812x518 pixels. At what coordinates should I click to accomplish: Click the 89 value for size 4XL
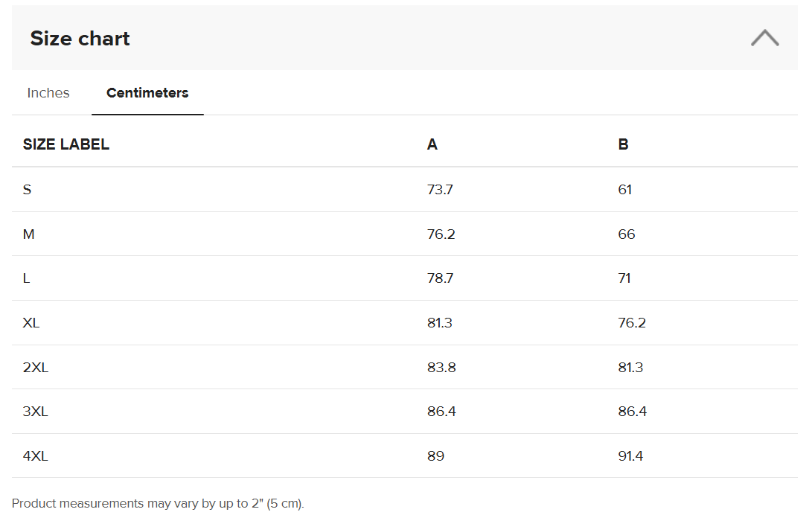tap(435, 455)
